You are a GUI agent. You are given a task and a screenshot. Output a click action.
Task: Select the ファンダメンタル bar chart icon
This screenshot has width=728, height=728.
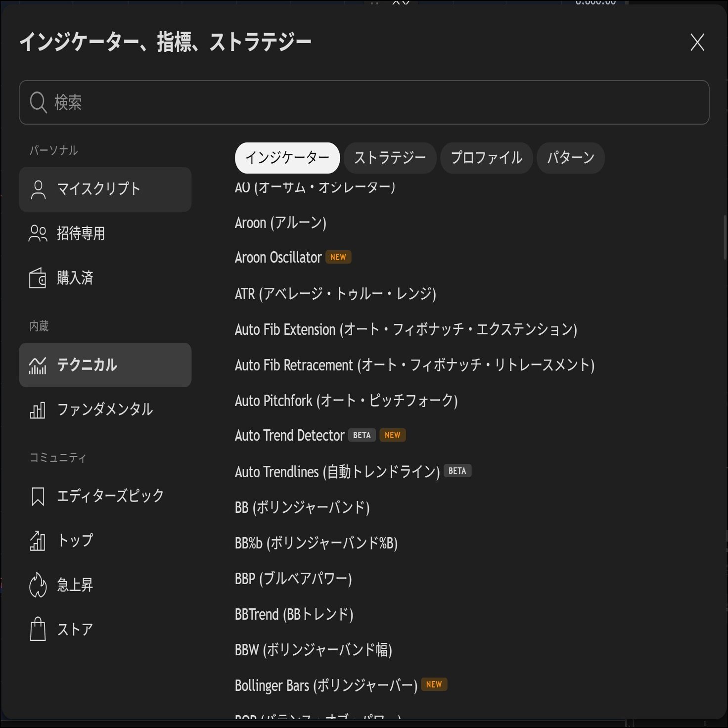[38, 409]
